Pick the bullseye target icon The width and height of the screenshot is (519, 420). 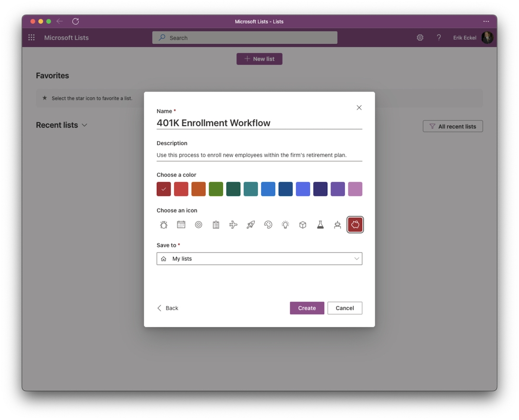[198, 224]
